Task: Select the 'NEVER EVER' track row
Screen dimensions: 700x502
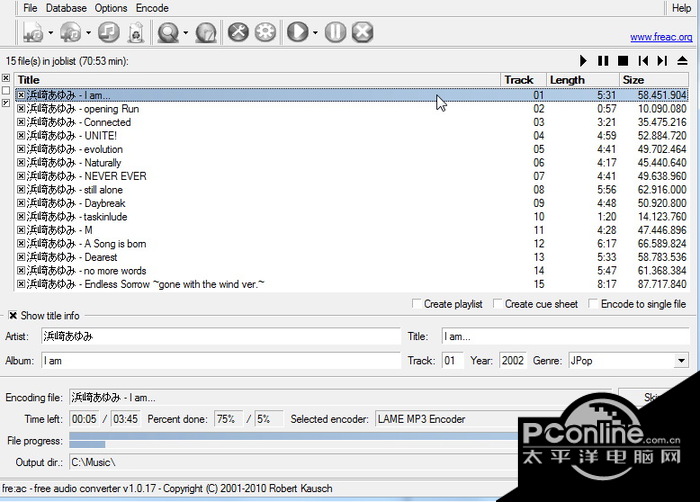Action: click(352, 176)
